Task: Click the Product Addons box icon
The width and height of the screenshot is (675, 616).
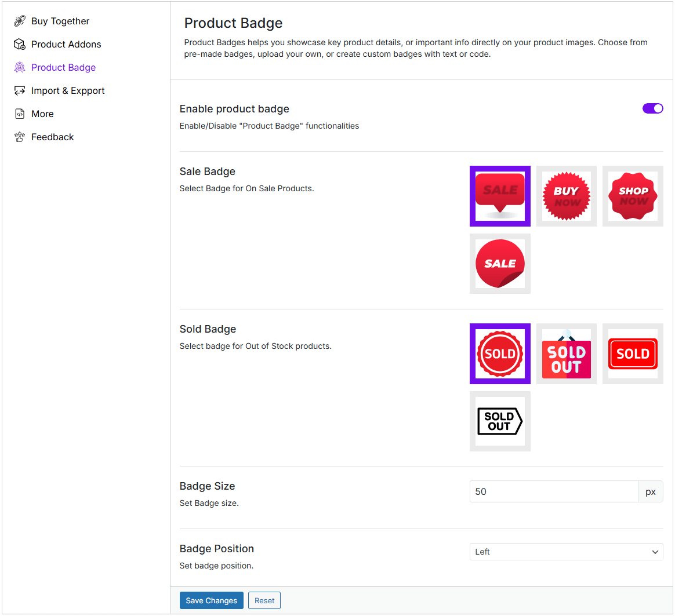Action: 19,44
